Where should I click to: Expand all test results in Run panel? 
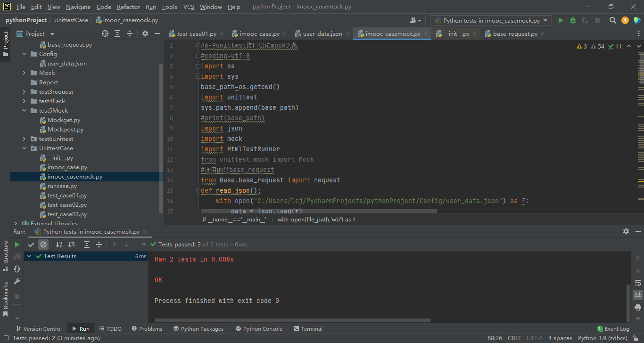coord(87,245)
